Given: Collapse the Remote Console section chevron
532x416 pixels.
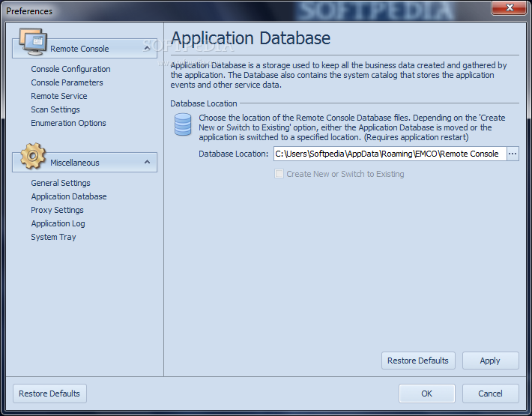Looking at the screenshot, I should tap(147, 49).
